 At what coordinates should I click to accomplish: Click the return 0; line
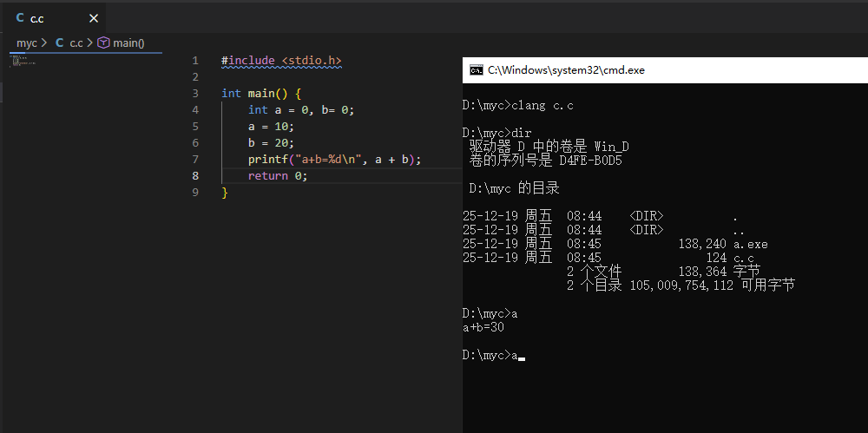pyautogui.click(x=278, y=176)
